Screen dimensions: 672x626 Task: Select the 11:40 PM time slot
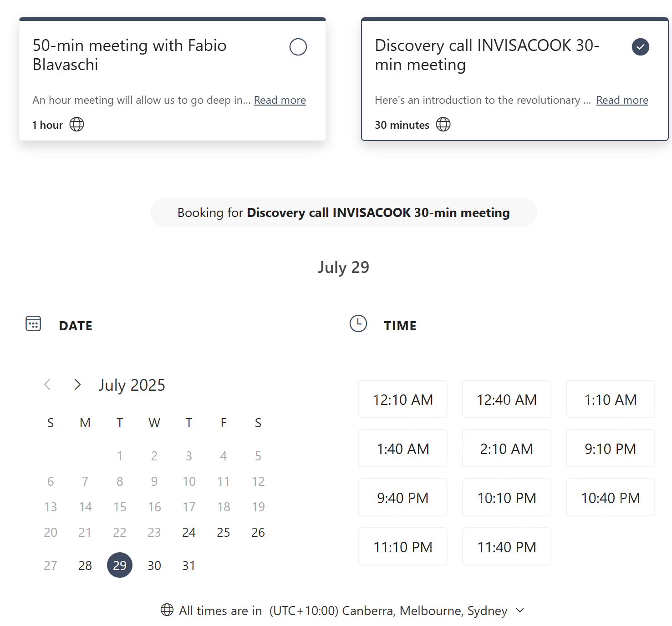[507, 547]
